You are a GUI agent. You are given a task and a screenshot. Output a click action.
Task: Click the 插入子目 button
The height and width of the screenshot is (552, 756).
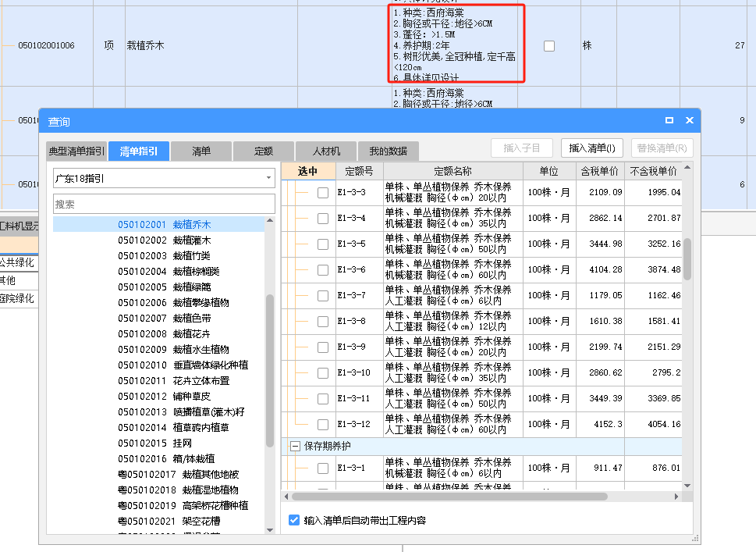[522, 148]
